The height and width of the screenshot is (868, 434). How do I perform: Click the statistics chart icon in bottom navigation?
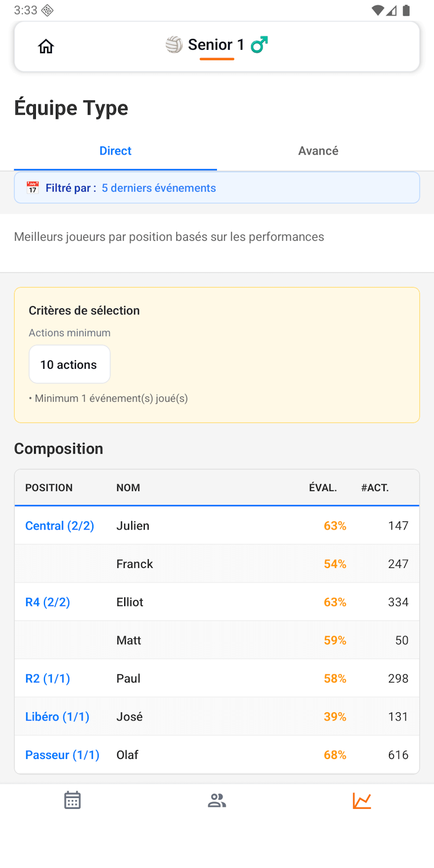click(x=361, y=799)
